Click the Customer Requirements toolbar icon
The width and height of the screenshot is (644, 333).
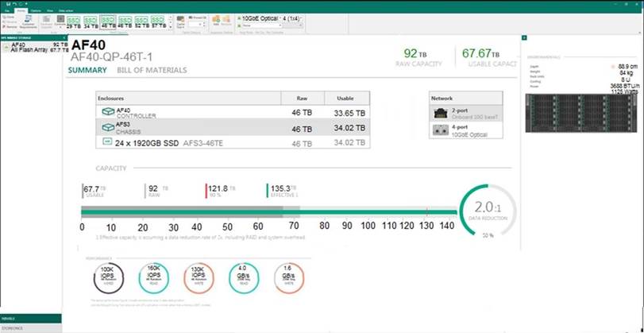click(x=28, y=22)
